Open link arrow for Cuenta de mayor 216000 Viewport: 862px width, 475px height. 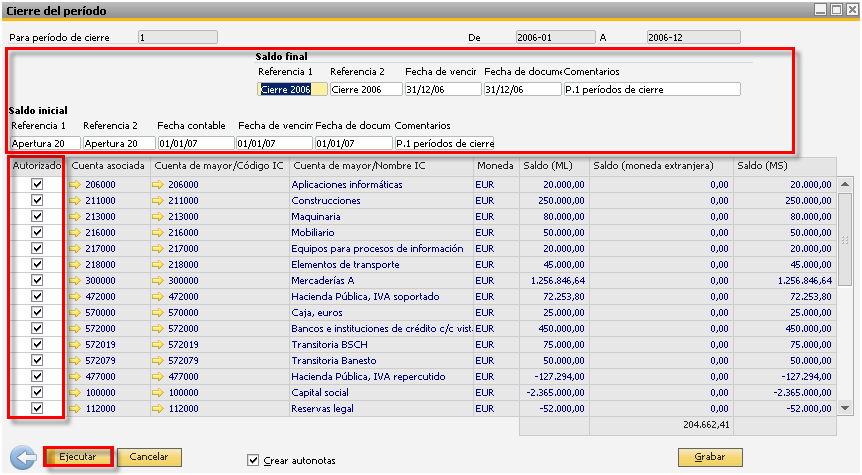tap(158, 233)
